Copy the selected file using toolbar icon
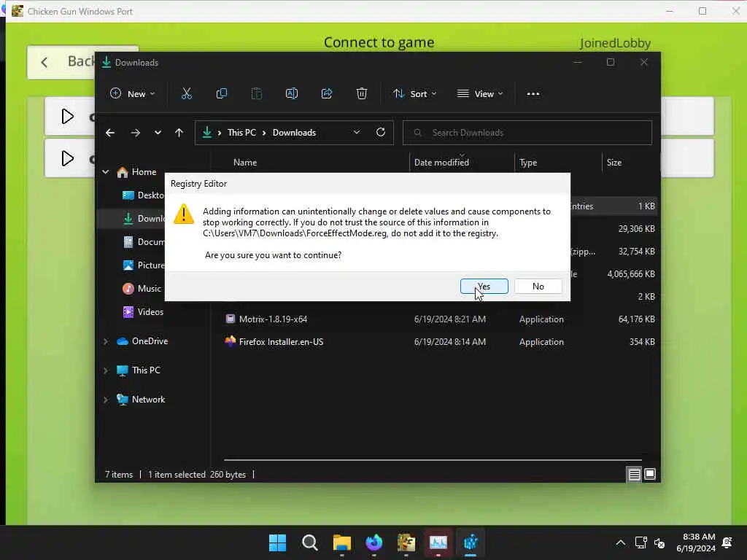747x560 pixels. [x=222, y=94]
